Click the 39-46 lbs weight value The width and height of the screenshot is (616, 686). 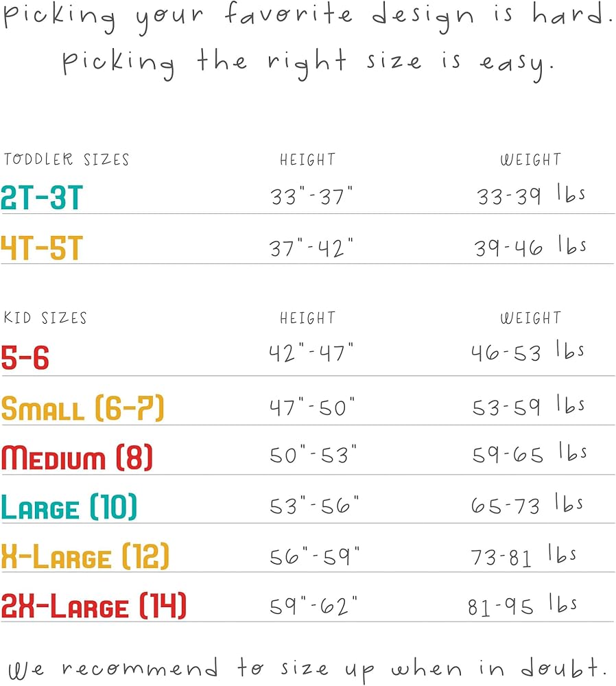pos(530,247)
